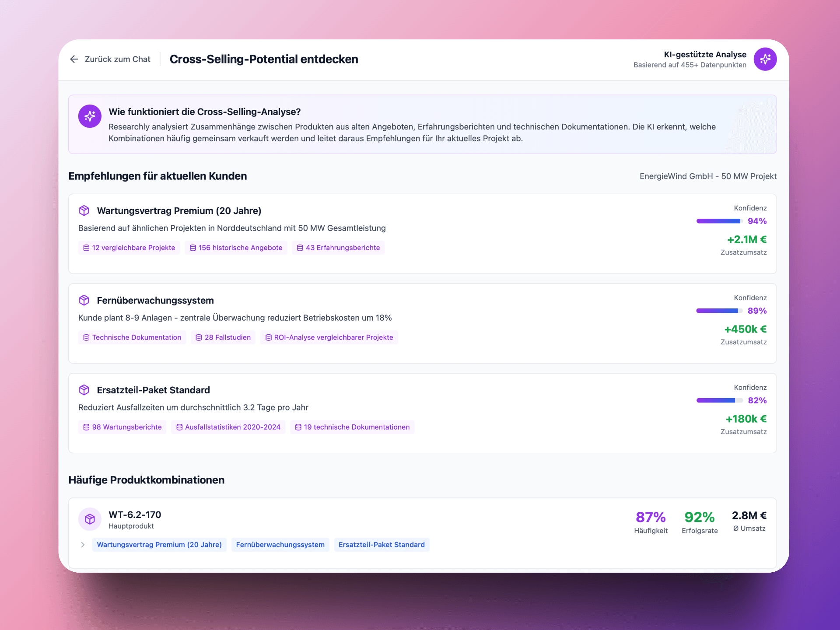The width and height of the screenshot is (840, 630).
Task: Click the purple sparkle KI-Analyse icon
Action: tap(765, 59)
